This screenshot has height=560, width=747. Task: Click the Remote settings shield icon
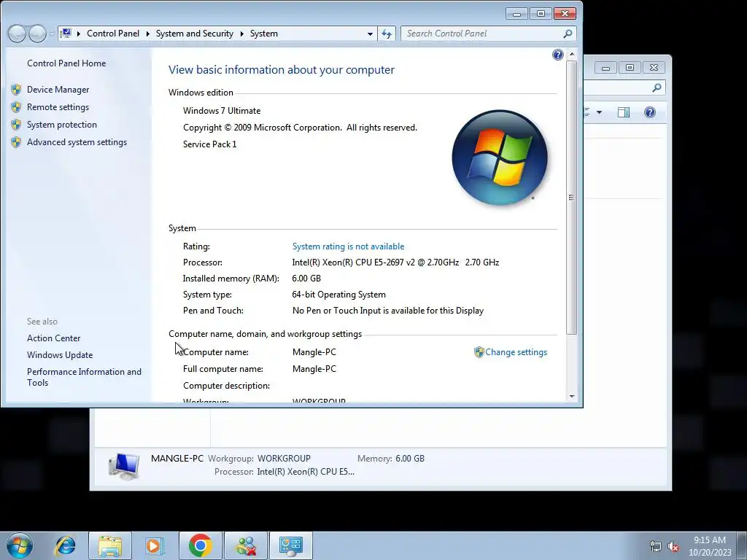16,107
